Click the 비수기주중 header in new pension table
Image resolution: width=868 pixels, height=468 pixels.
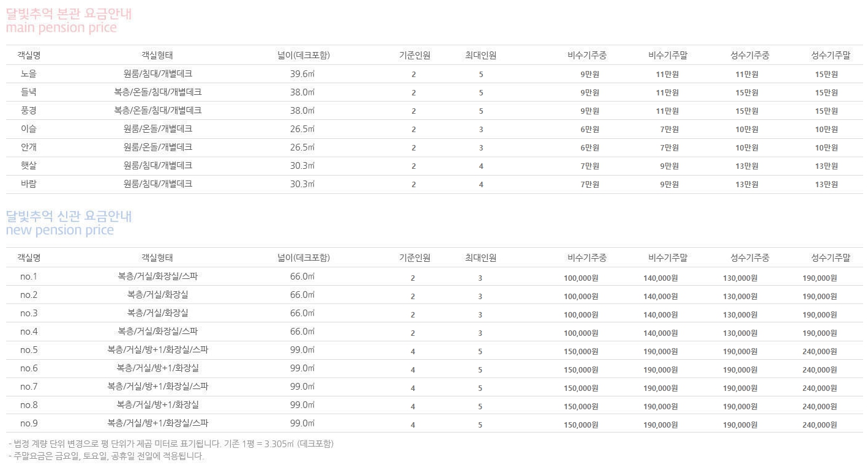[x=586, y=258]
